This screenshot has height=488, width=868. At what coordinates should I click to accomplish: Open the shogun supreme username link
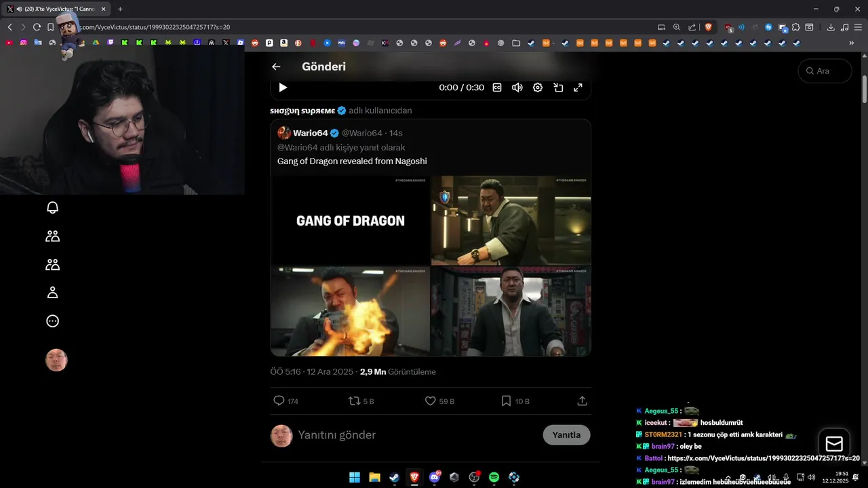click(302, 110)
